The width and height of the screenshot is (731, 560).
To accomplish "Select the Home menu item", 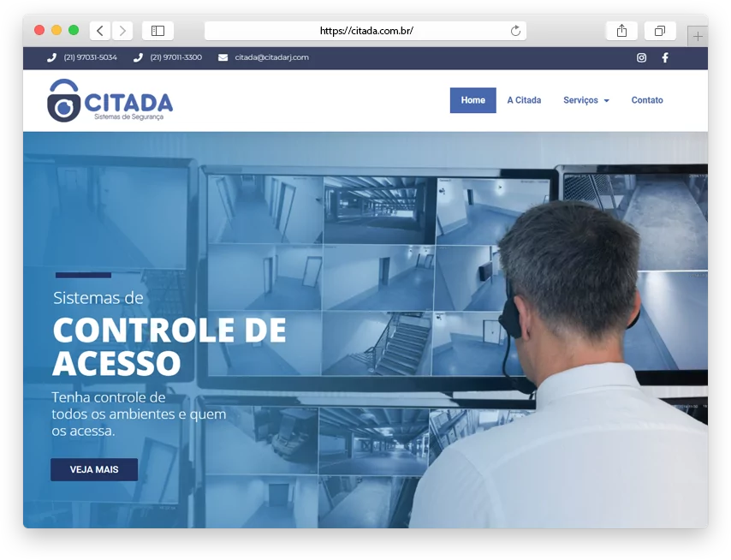I will pos(472,100).
